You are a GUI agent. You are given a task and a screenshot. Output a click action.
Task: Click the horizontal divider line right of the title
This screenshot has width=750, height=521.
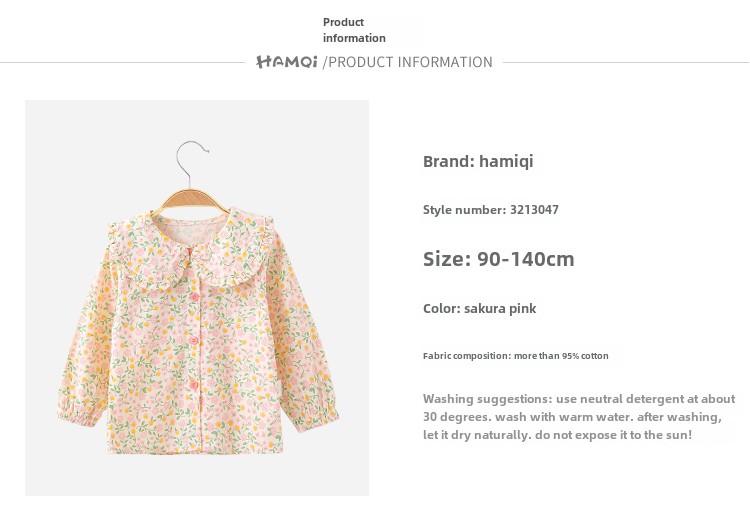(x=625, y=63)
